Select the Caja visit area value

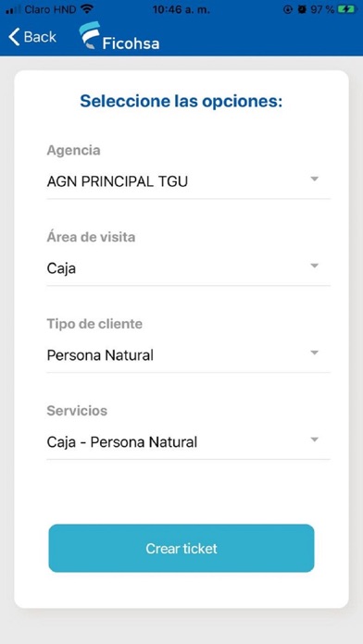click(x=188, y=269)
